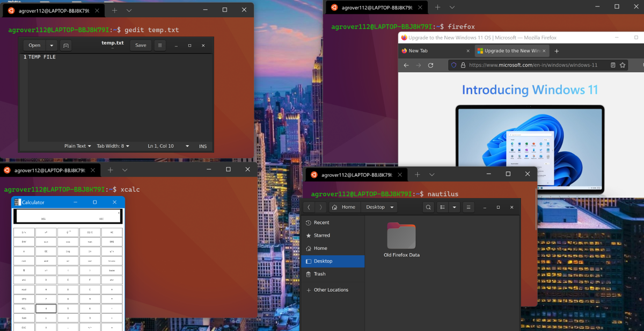Open Starred in the Nautilus sidebar
Screen dimensions: 644x331
point(333,235)
